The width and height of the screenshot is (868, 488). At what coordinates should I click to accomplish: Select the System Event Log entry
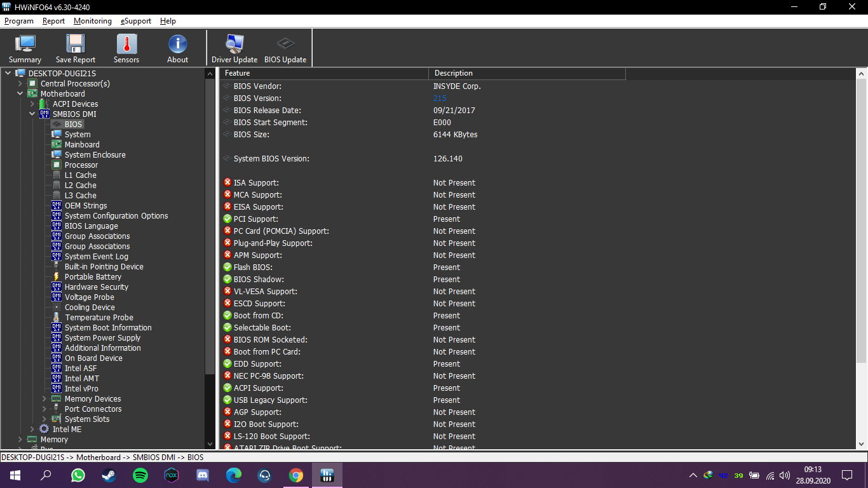click(x=97, y=256)
